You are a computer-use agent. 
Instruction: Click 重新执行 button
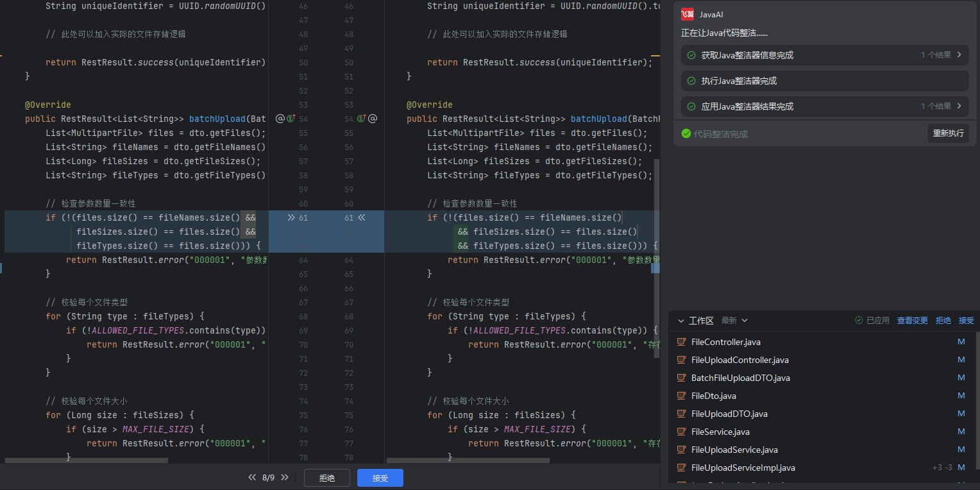948,133
